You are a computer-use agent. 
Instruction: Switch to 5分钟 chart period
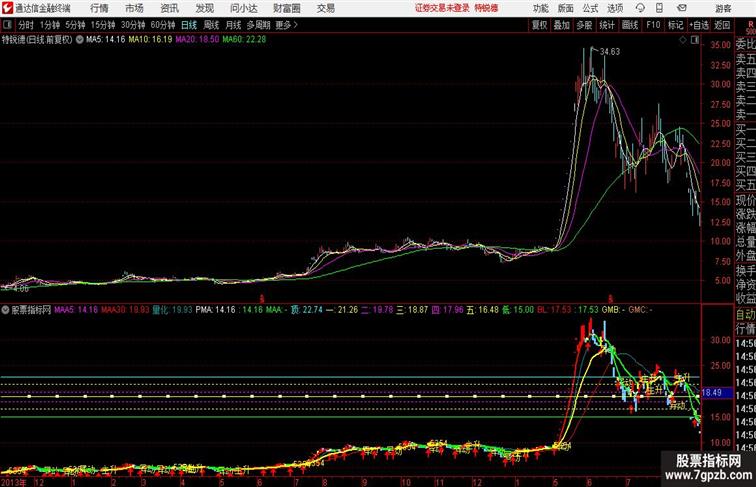75,25
